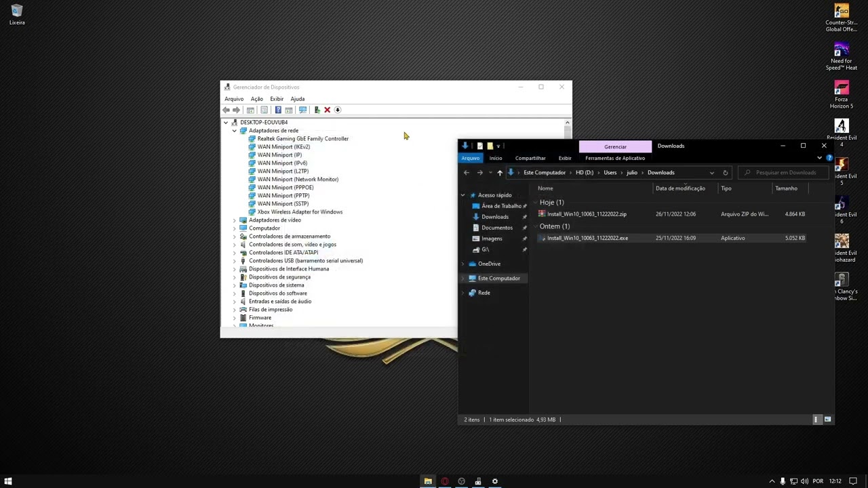Viewport: 868px width, 488px height.
Task: Click Forward arrow in Device Manager toolbar
Action: 236,110
